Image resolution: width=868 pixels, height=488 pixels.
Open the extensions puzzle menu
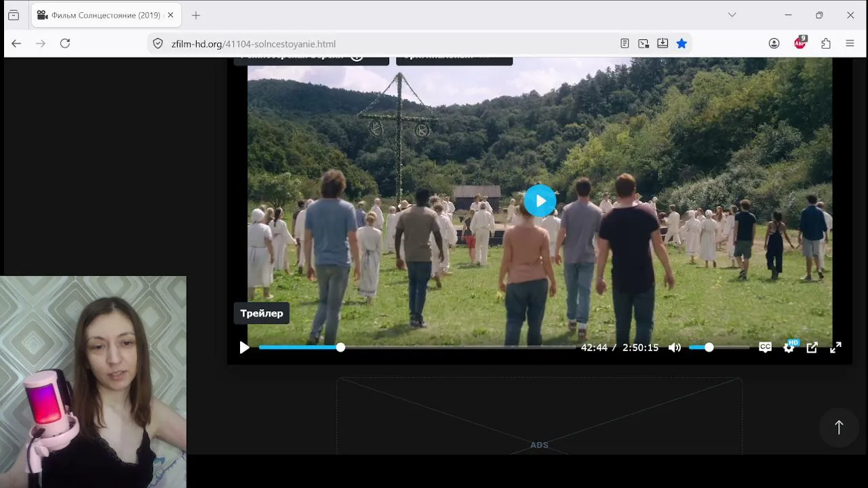click(x=825, y=43)
